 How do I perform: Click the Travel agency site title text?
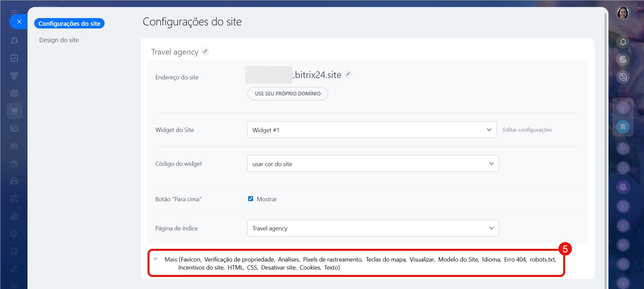[x=175, y=52]
